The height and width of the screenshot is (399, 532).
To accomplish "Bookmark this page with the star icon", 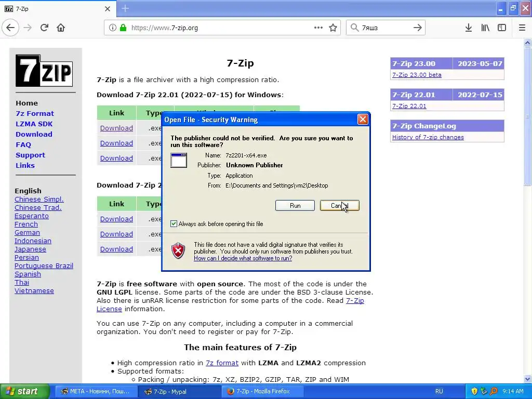I will click(x=333, y=28).
